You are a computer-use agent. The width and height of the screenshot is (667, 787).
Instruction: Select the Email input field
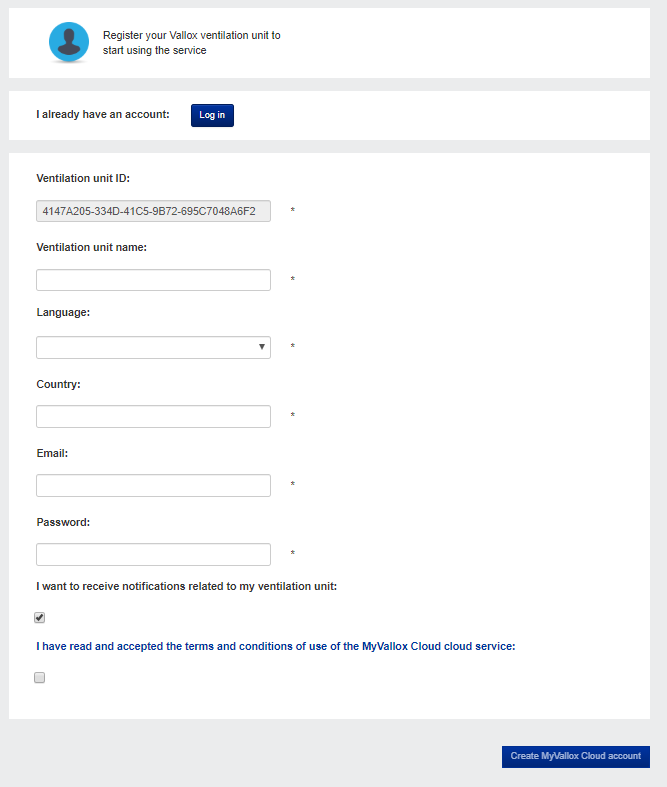point(153,485)
